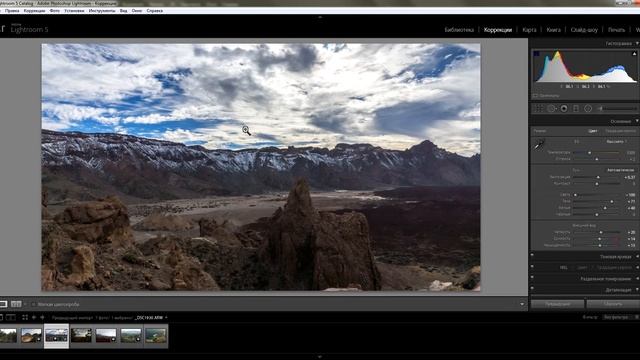Open the Вид menu
640x360 pixels.
click(123, 11)
